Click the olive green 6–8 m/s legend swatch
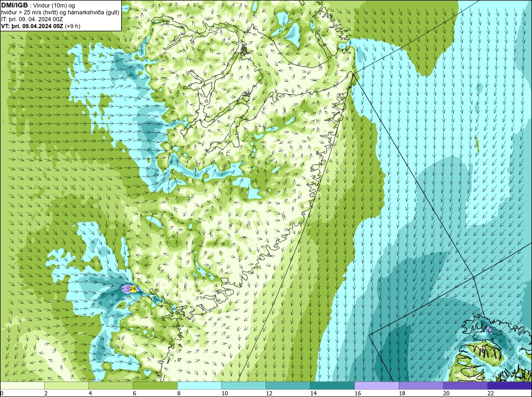The width and height of the screenshot is (532, 397). pos(155,386)
